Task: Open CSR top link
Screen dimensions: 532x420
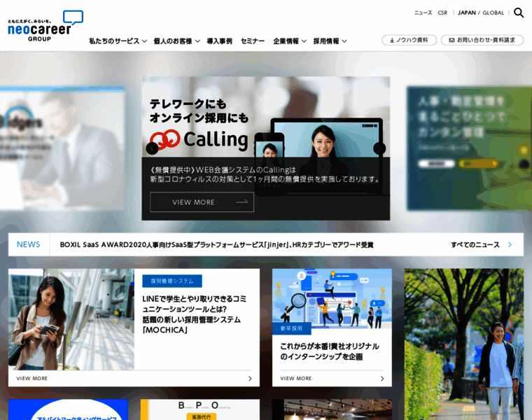Action: (x=442, y=13)
